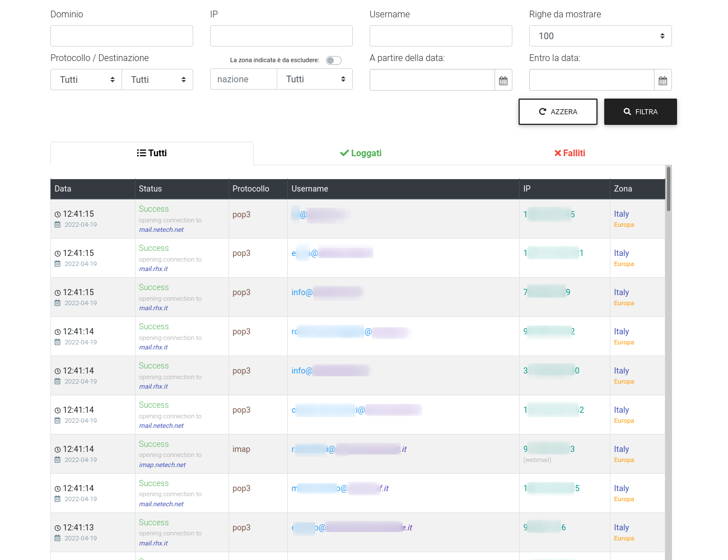728x560 pixels.
Task: Click the Data column header
Action: [x=93, y=189]
